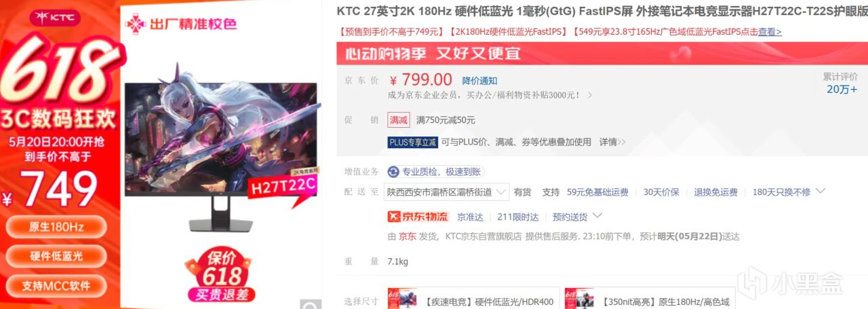Expand the chevron next to 预约送货
This screenshot has width=868, height=309.
pos(597,216)
